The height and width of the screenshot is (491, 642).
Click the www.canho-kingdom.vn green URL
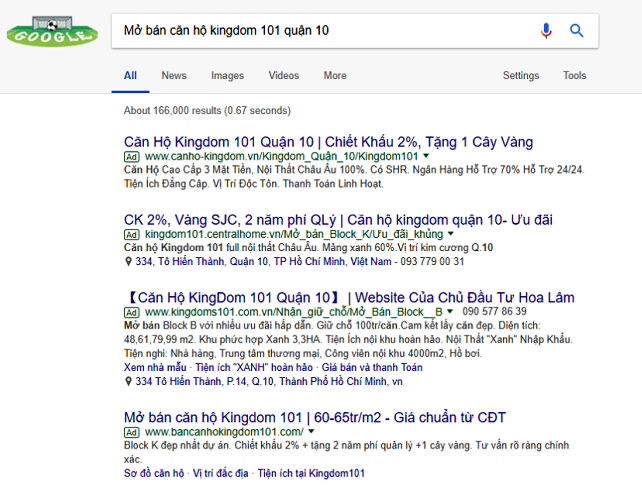click(x=282, y=156)
